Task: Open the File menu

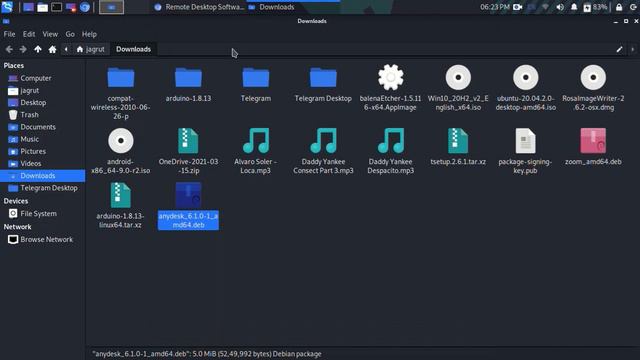Action: point(9,34)
